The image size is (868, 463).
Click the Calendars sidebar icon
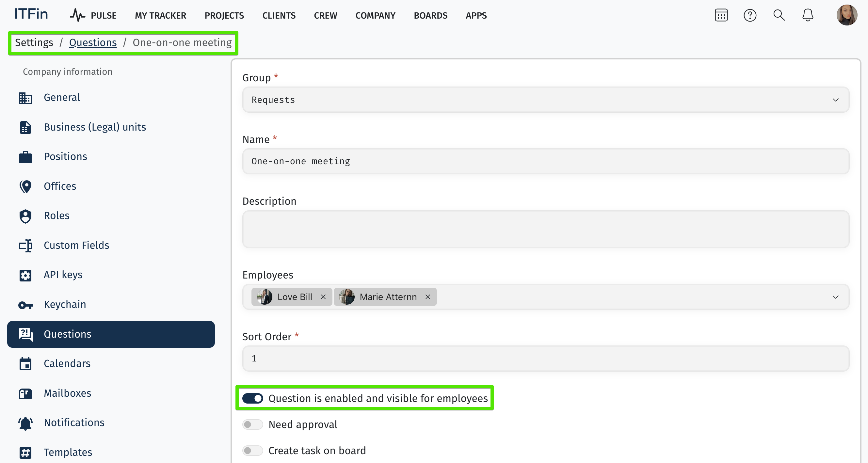click(x=25, y=364)
